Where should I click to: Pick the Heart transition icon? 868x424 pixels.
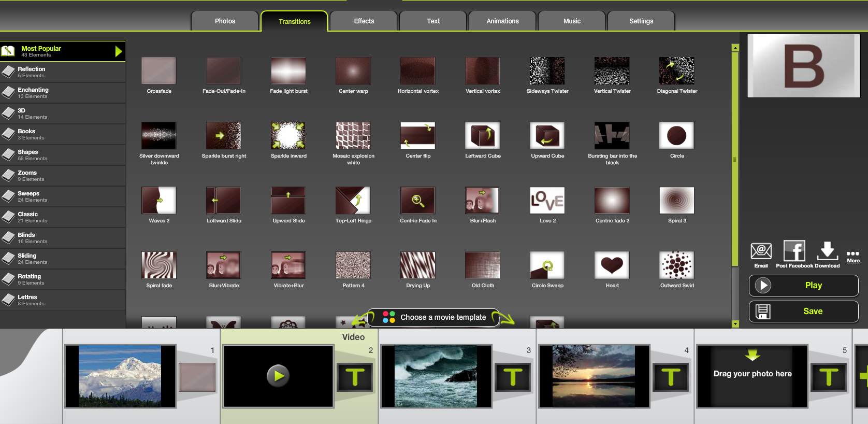click(x=612, y=265)
